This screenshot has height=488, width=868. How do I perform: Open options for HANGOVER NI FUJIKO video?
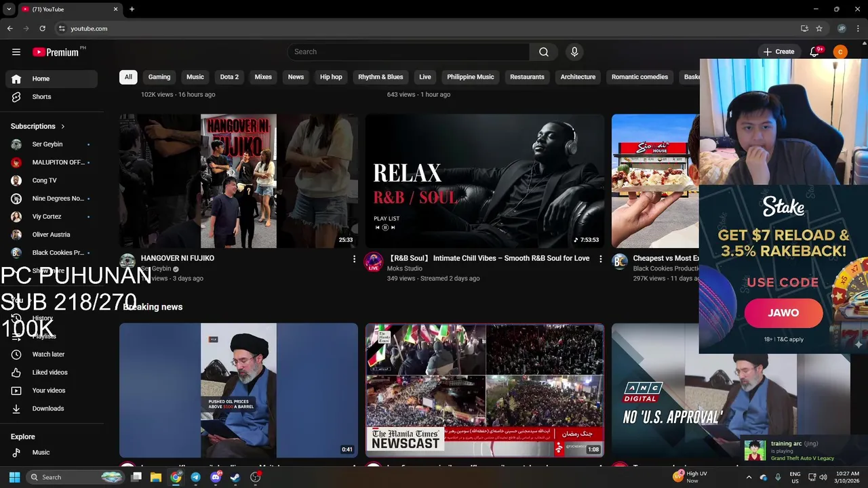(354, 259)
